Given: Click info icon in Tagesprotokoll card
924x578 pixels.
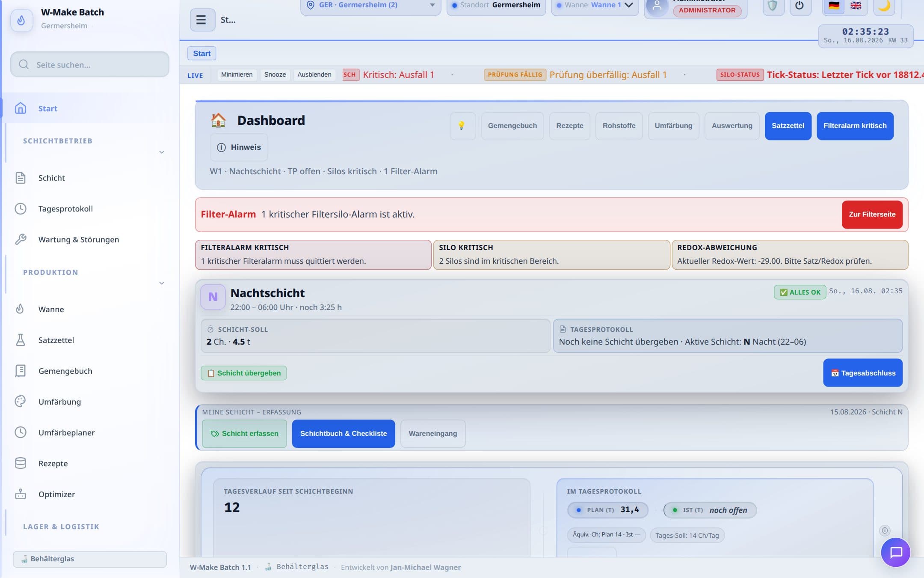Looking at the screenshot, I should [885, 530].
